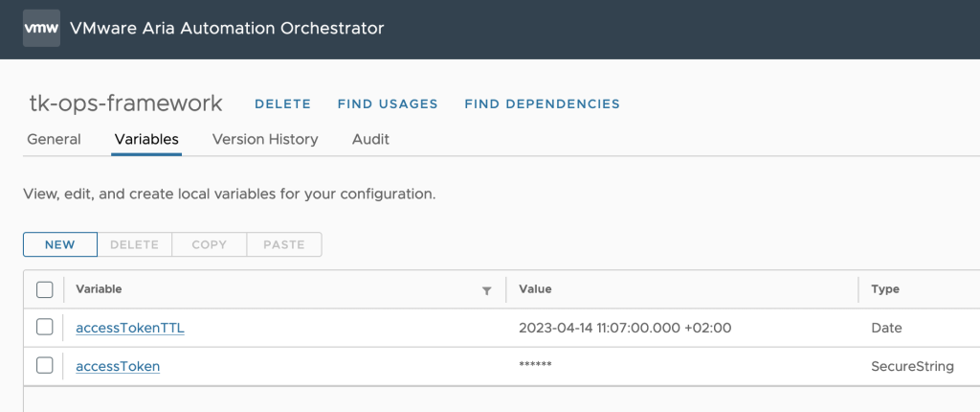The width and height of the screenshot is (980, 412).
Task: Click FIND DEPENDENCIES action
Action: tap(542, 103)
